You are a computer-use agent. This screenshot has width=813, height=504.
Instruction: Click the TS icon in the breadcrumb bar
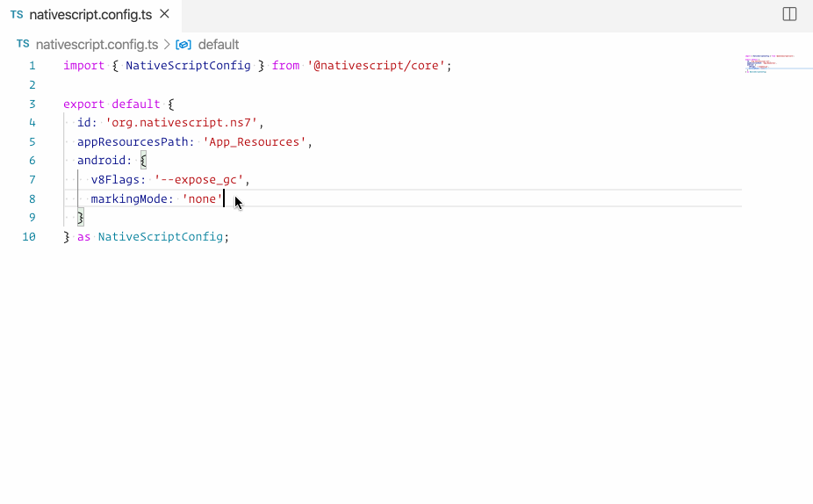(23, 44)
